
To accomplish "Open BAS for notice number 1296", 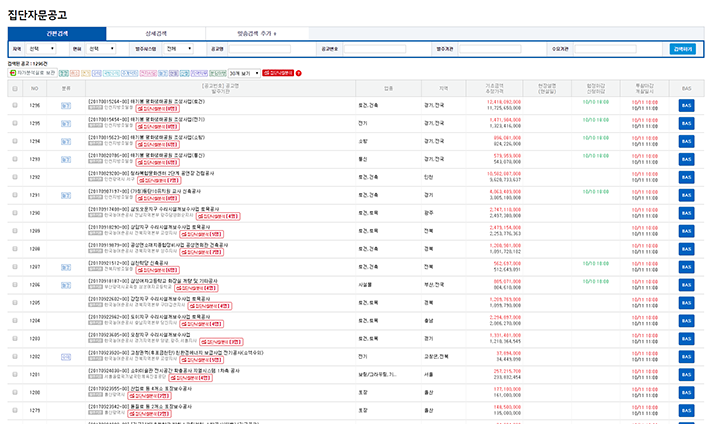I will (686, 105).
